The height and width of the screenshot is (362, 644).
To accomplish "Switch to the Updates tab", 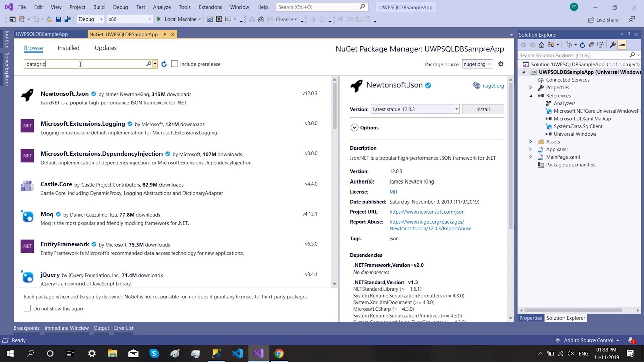I will (x=106, y=48).
